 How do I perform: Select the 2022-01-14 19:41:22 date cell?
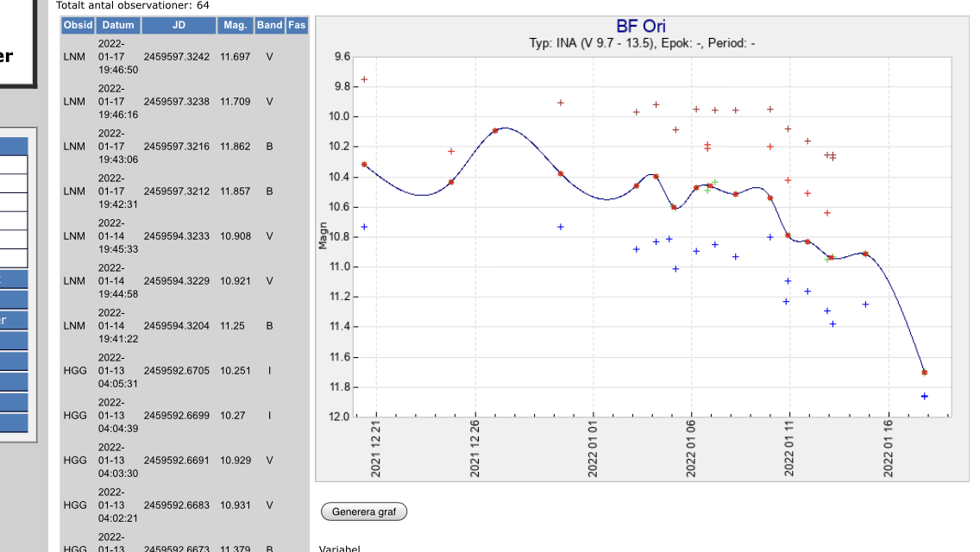(x=117, y=326)
